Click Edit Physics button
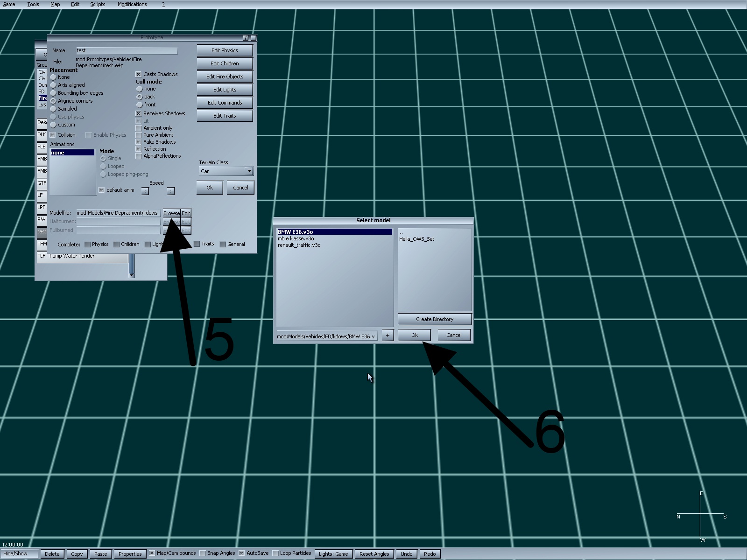The width and height of the screenshot is (747, 560). pyautogui.click(x=225, y=50)
